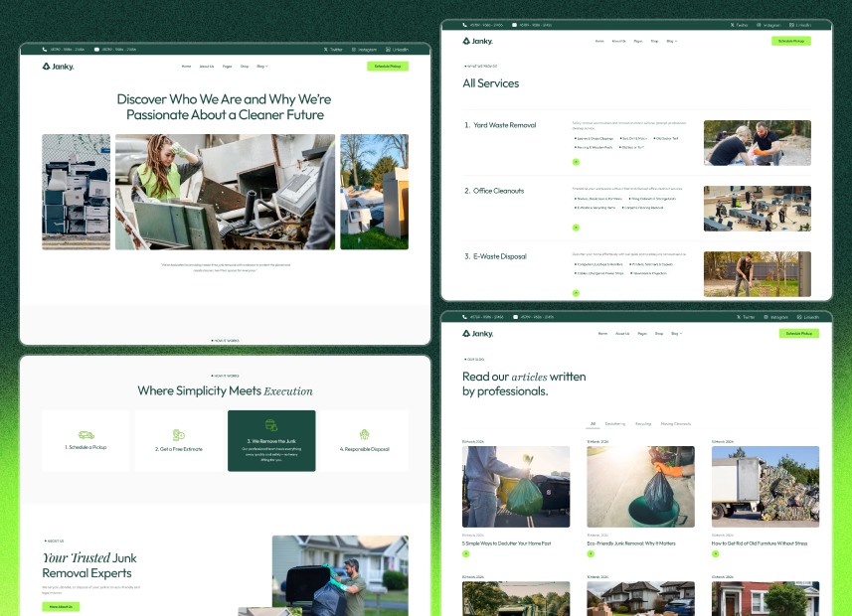
Task: Switch to the Recycling blog filter tab
Action: (642, 423)
